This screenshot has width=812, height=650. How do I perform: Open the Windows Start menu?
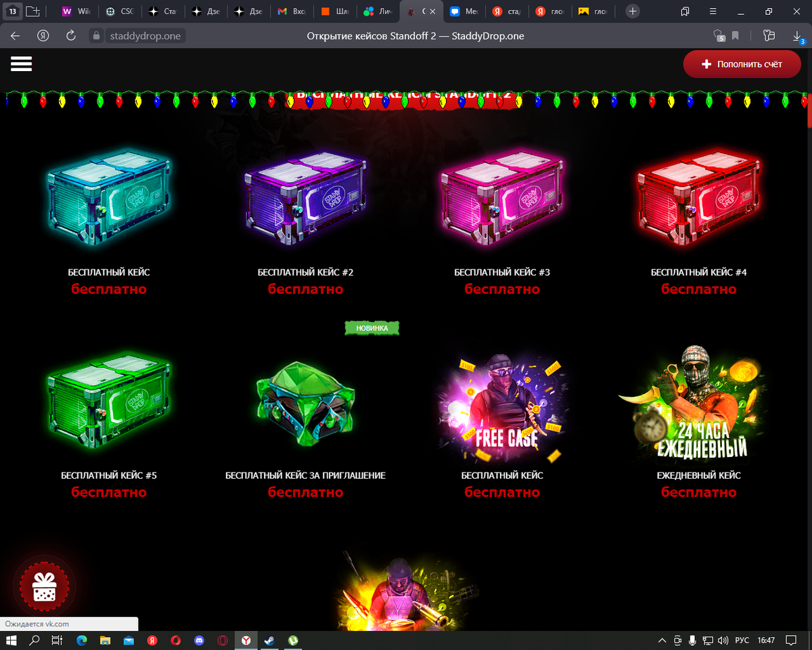(x=12, y=640)
